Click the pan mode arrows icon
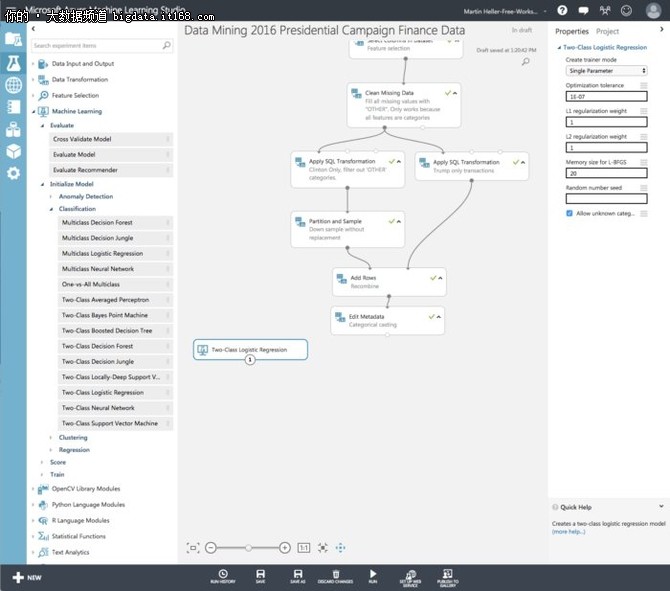Viewport: 670px width, 591px height. coord(341,548)
